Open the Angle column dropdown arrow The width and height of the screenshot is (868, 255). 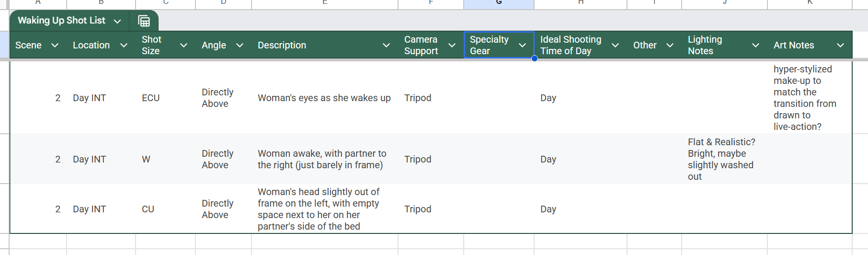240,45
